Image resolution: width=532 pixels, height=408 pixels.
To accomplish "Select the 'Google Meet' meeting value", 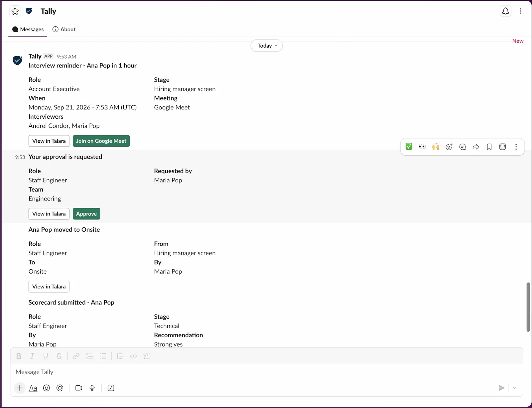I will (172, 107).
